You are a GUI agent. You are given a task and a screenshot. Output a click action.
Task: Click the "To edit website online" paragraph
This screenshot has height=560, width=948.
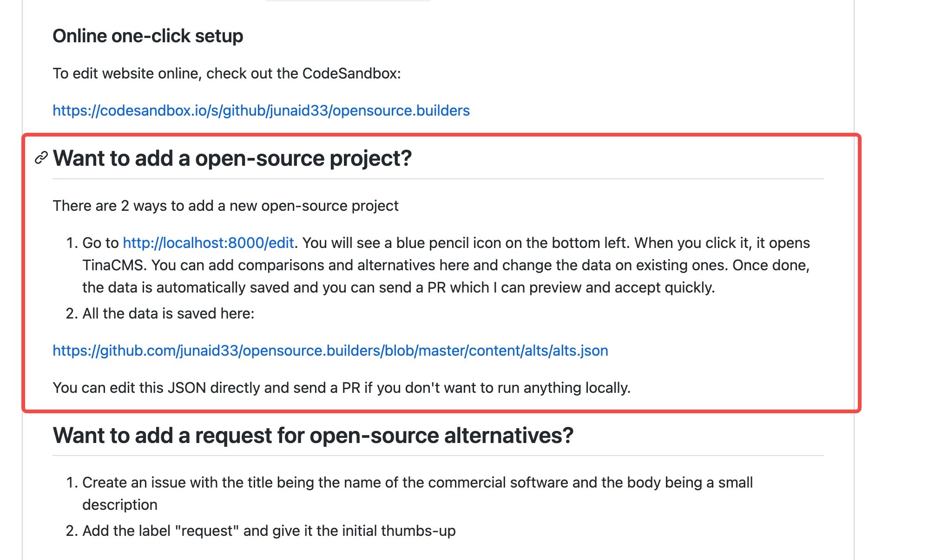227,73
